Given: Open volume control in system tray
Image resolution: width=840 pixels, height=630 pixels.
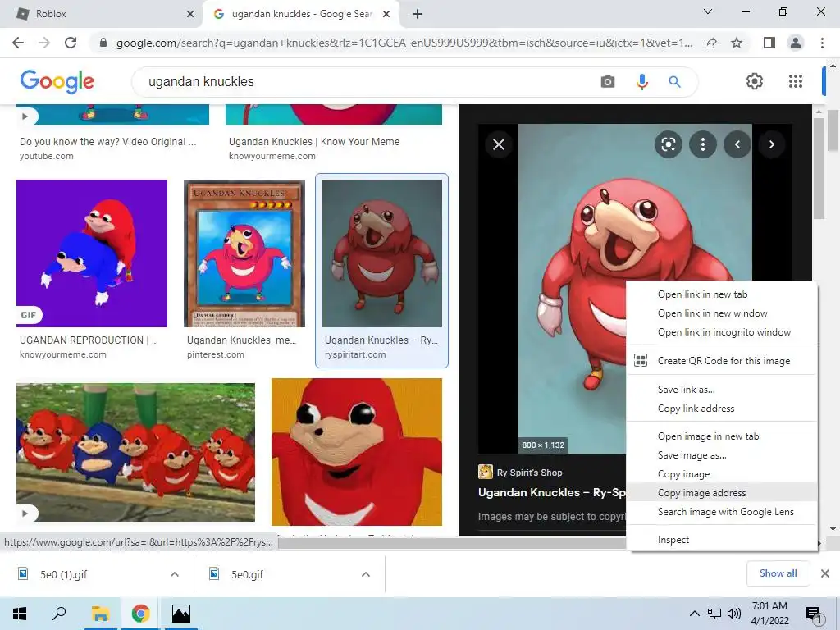Looking at the screenshot, I should coord(733,614).
